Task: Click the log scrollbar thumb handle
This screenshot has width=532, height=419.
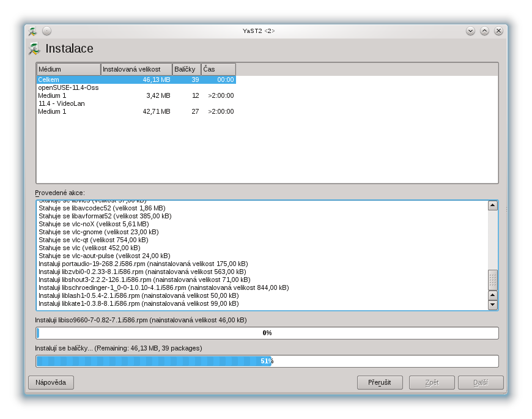Action: [x=493, y=280]
